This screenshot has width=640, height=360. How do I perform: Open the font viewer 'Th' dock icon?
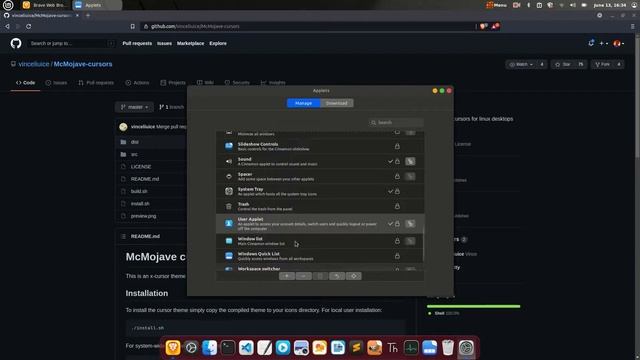tap(393, 348)
